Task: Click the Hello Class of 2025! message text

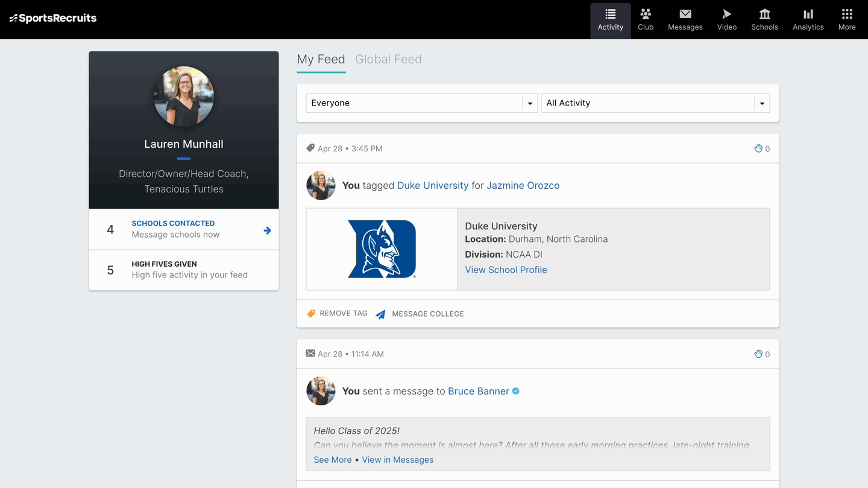Action: [x=357, y=431]
